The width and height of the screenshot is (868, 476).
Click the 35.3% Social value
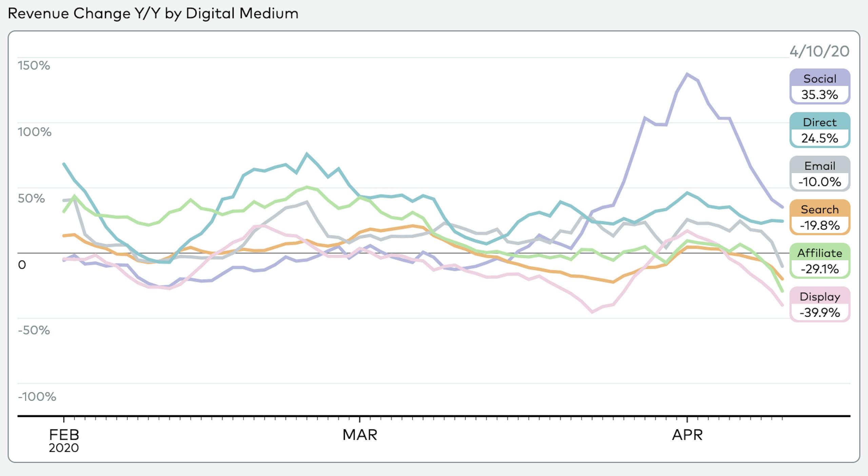coord(820,95)
